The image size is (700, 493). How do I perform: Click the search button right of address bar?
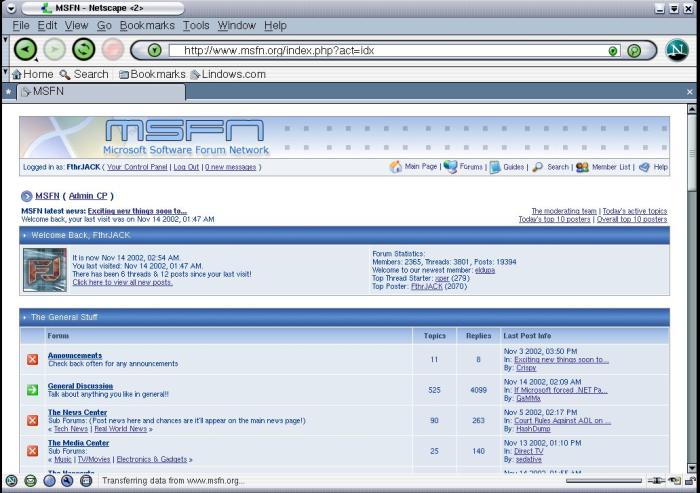point(634,50)
